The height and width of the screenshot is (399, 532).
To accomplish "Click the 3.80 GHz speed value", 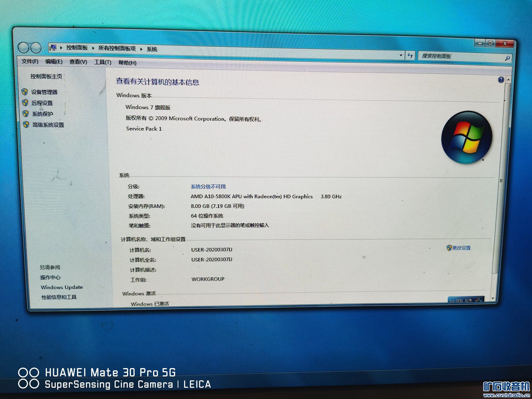I will pos(331,197).
